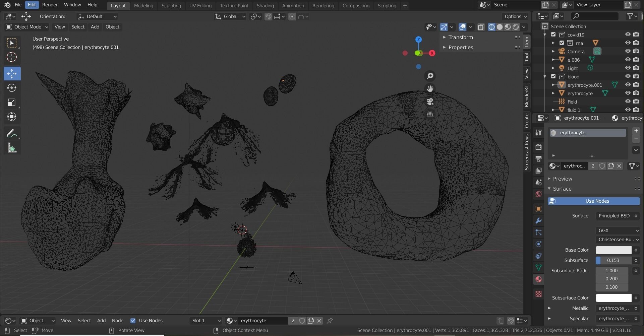Select the Select Box tool

coord(12,43)
